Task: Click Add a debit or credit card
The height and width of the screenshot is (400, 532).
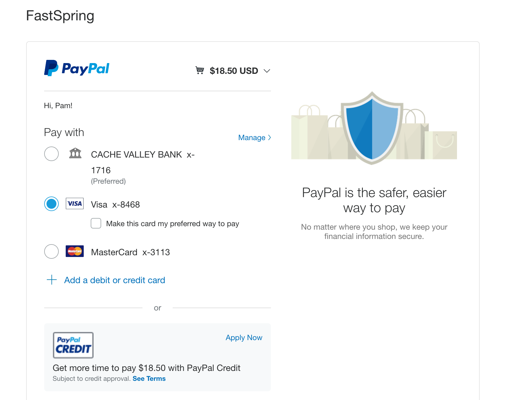Action: [115, 280]
